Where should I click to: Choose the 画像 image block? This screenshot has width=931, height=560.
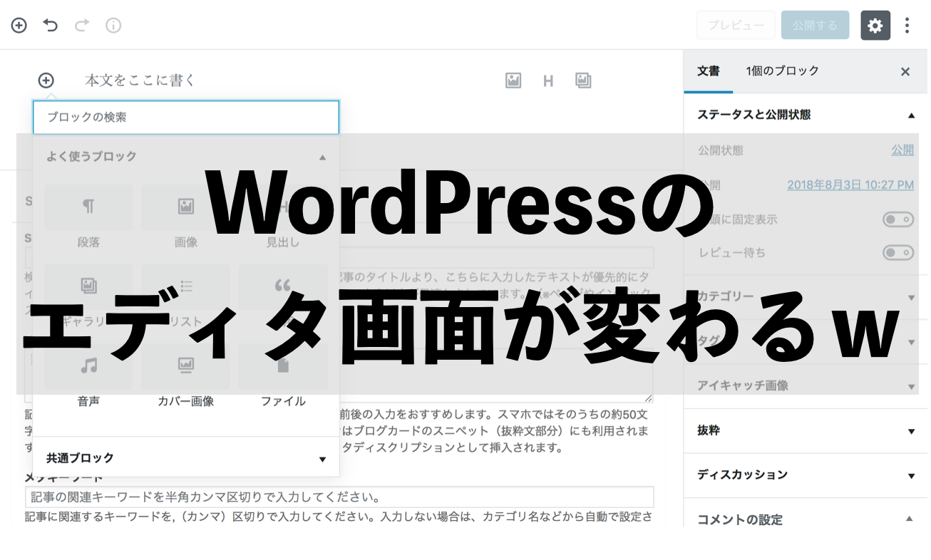point(186,218)
